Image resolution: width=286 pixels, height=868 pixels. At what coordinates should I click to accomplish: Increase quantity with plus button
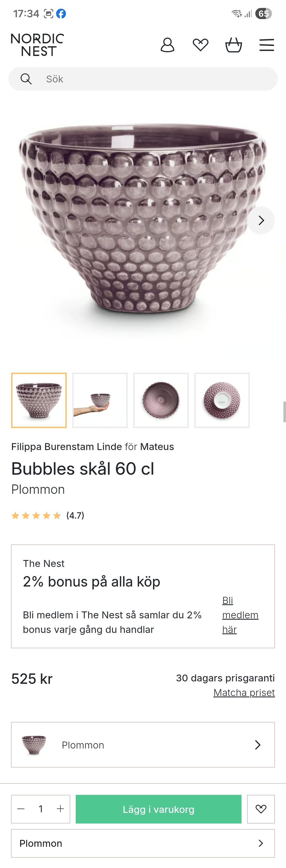[60, 809]
